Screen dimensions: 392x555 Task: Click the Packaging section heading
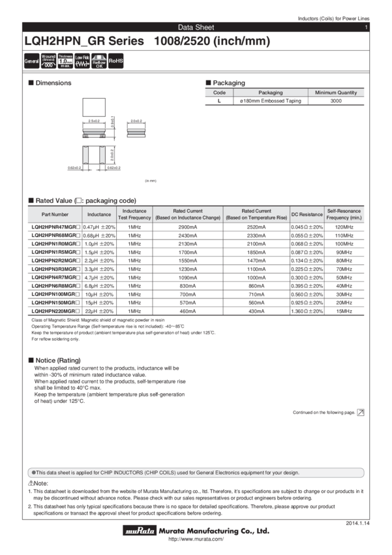226,83
